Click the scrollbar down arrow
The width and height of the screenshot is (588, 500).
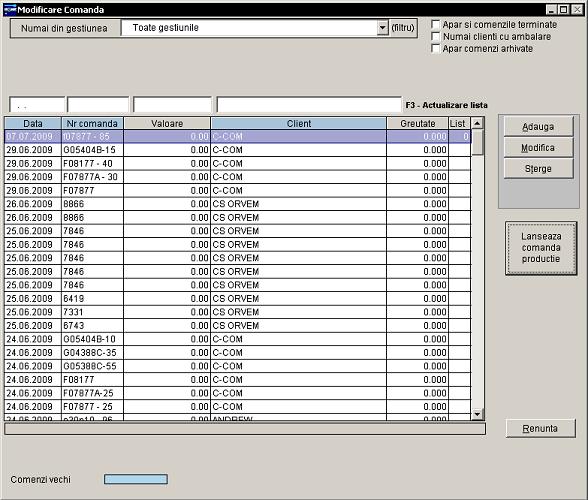tap(477, 414)
